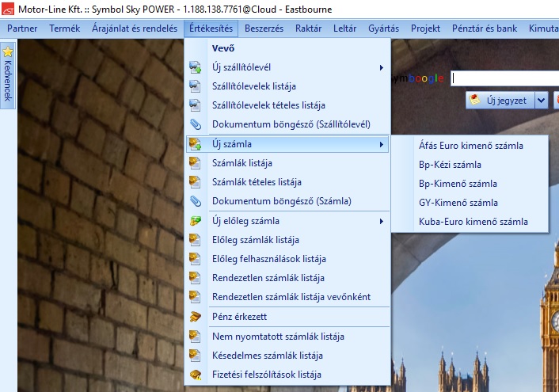Click the search input field
Screen dimensions: 559x392
(504, 78)
